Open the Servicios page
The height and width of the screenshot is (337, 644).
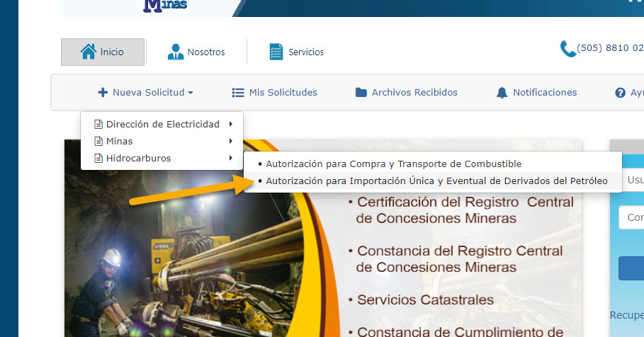click(x=297, y=52)
